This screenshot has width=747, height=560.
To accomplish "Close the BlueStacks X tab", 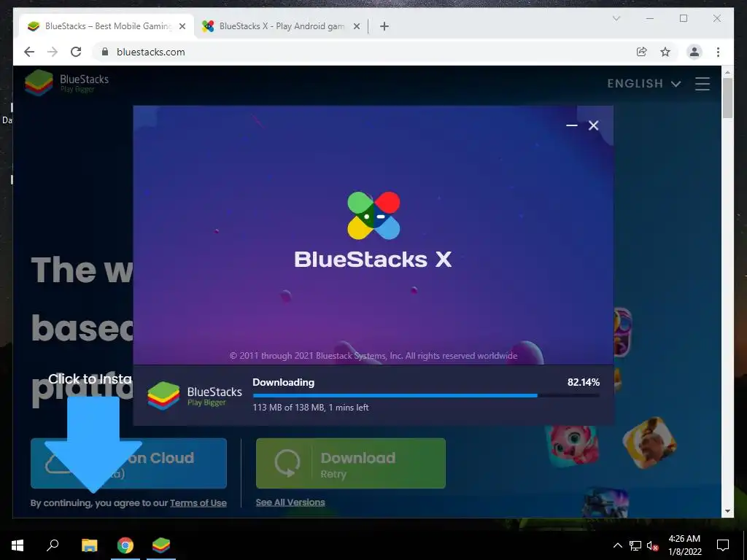I will [x=356, y=26].
